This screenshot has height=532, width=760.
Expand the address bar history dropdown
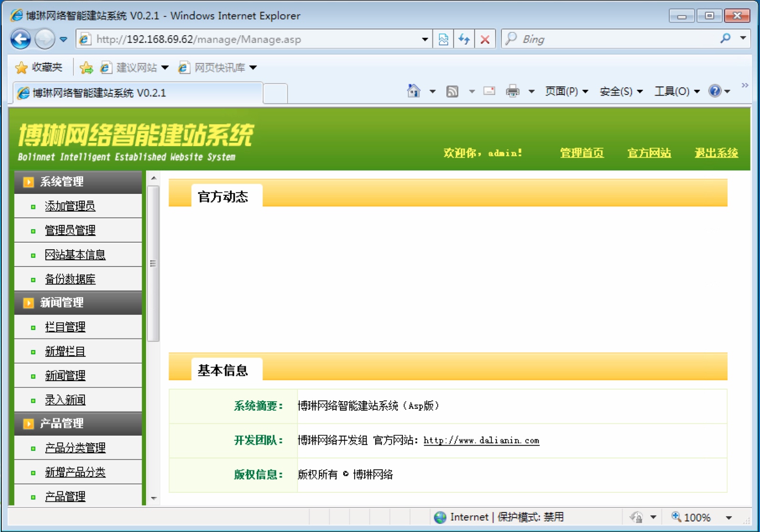click(x=424, y=39)
